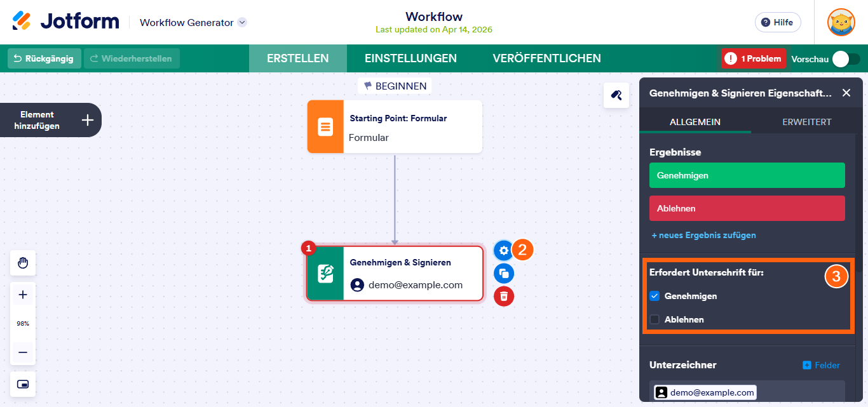Expand the Workflow Generator dropdown
This screenshot has width=868, height=407.
pyautogui.click(x=241, y=21)
